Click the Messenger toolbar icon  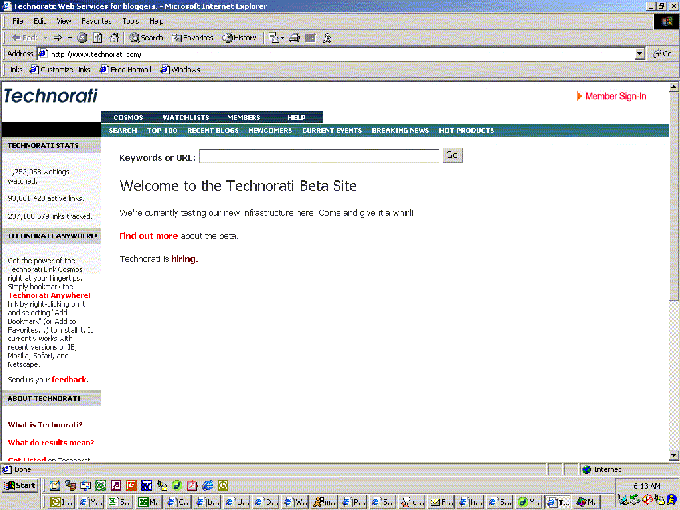(327, 38)
